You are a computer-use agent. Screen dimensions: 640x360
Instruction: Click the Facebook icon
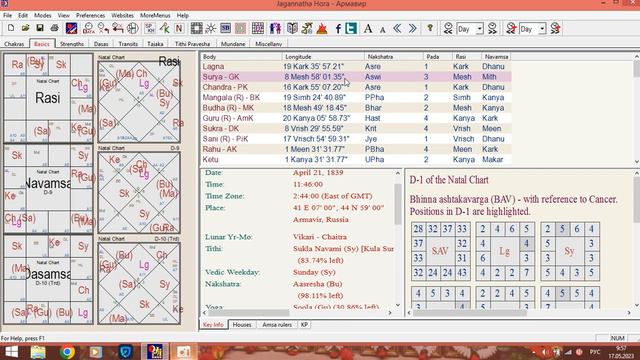point(338,28)
